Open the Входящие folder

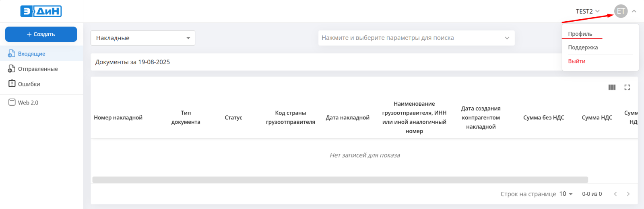(41, 53)
